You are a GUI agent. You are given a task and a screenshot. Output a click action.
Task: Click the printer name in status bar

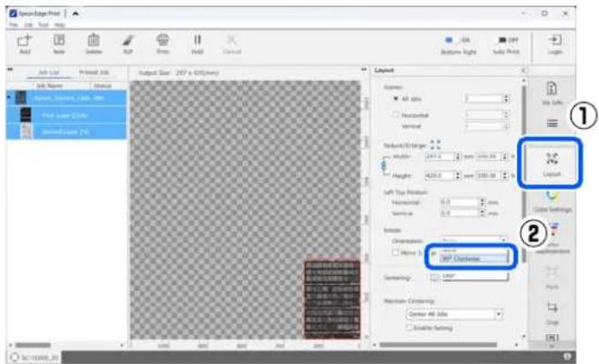tap(39, 357)
